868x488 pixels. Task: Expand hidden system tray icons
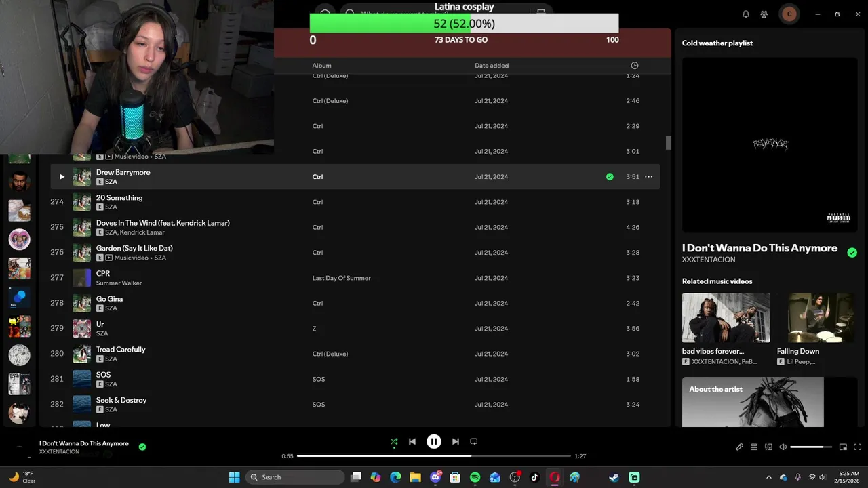pyautogui.click(x=768, y=477)
